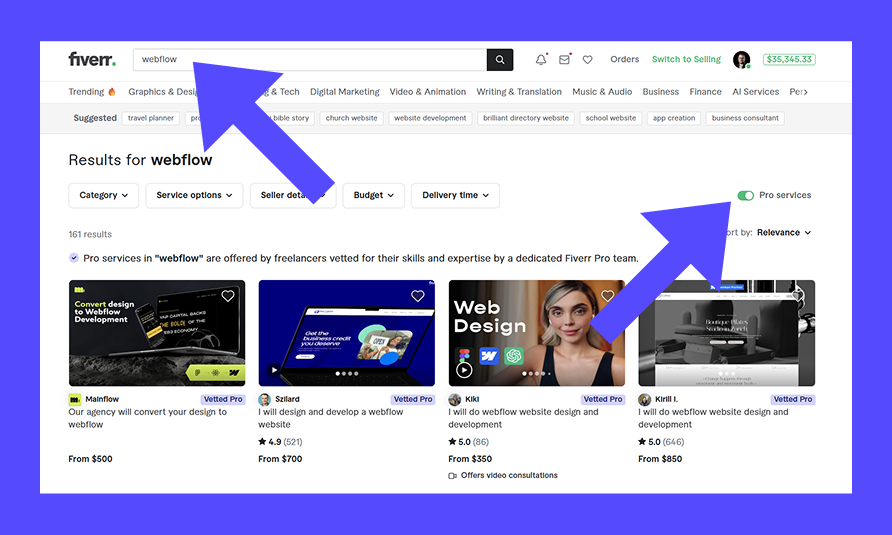
Task: Click the '161 results' count text
Action: (x=90, y=234)
